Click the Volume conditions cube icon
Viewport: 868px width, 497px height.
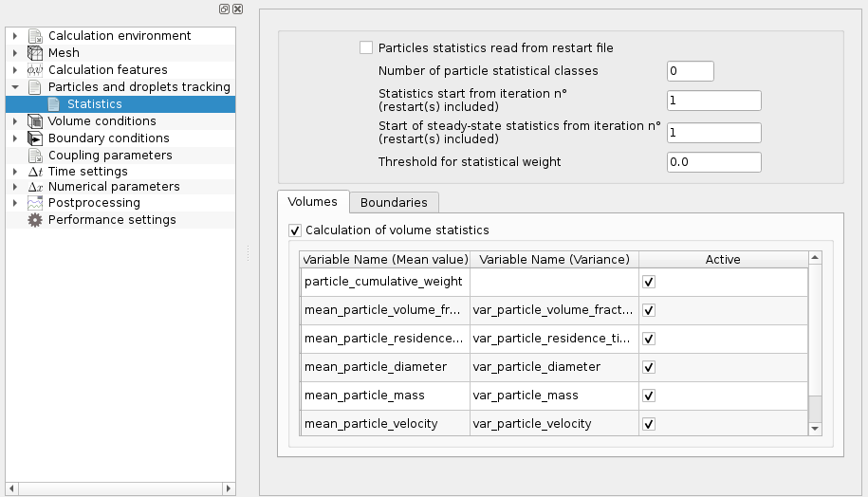coord(36,121)
